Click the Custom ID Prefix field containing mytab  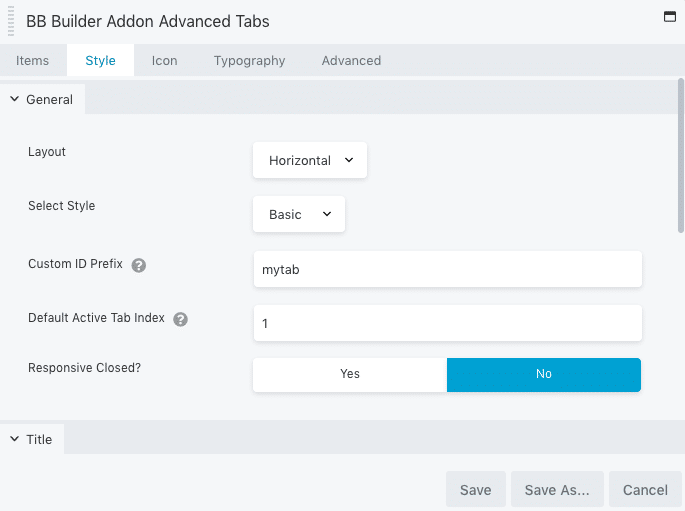coord(448,269)
